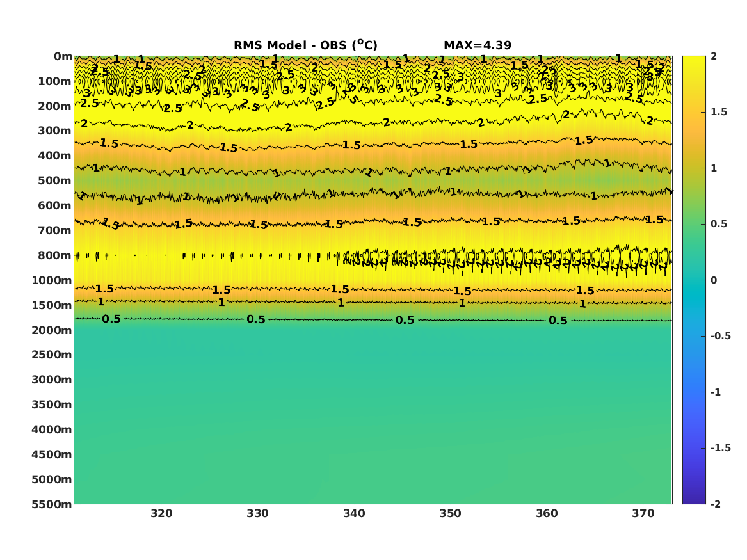Click the '100m' depth axis label

pos(55,81)
